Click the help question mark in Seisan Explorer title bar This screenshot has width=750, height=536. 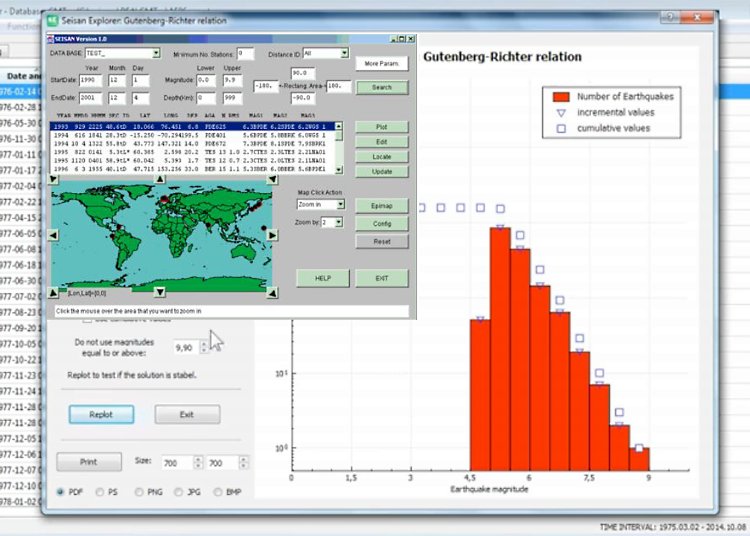670,17
